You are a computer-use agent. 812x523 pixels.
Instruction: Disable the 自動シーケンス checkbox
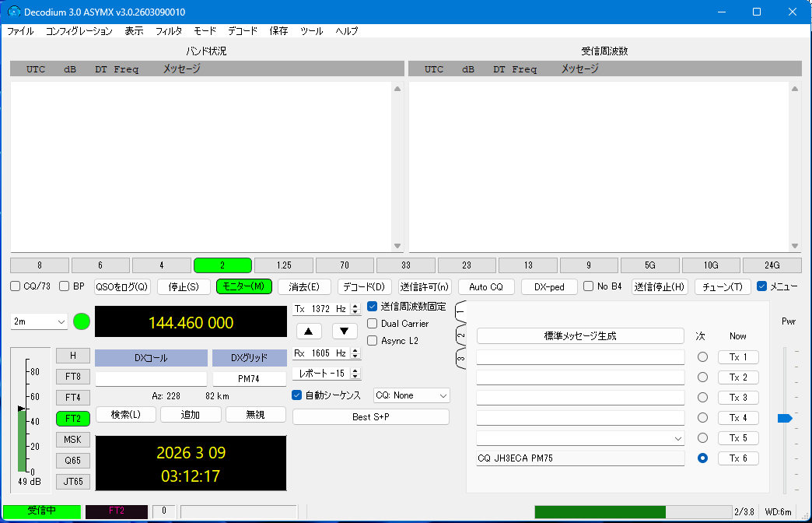(x=297, y=395)
